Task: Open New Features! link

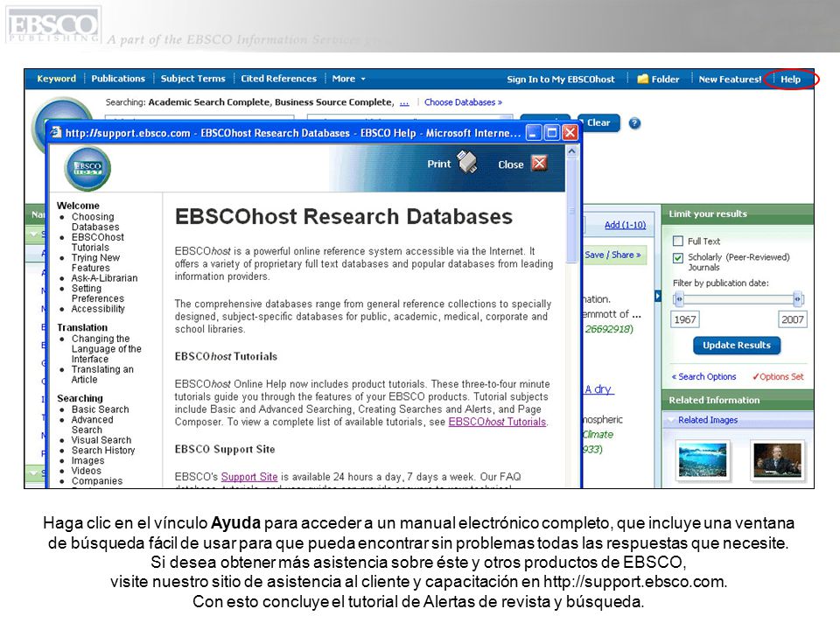Action: pos(730,80)
